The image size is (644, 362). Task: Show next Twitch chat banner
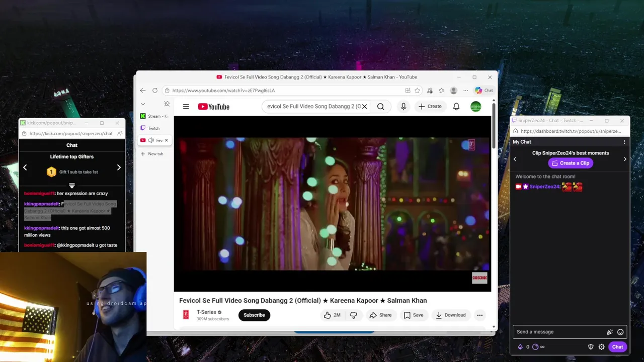click(x=625, y=159)
